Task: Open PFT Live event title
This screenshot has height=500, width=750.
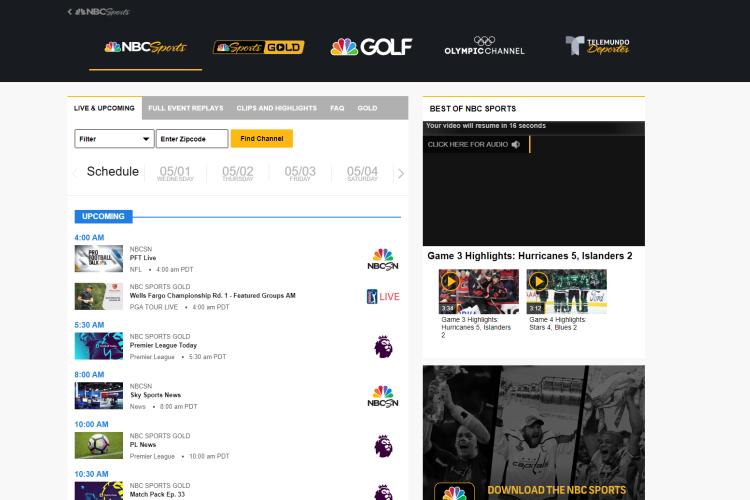Action: tap(143, 258)
